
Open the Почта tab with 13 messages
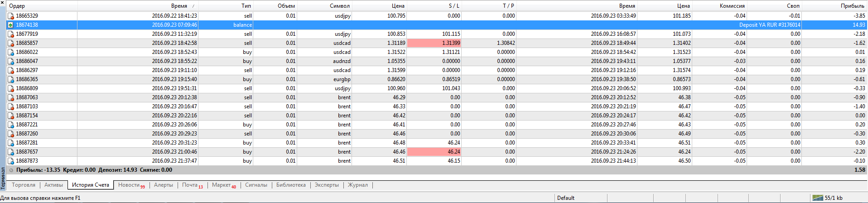pos(193,185)
